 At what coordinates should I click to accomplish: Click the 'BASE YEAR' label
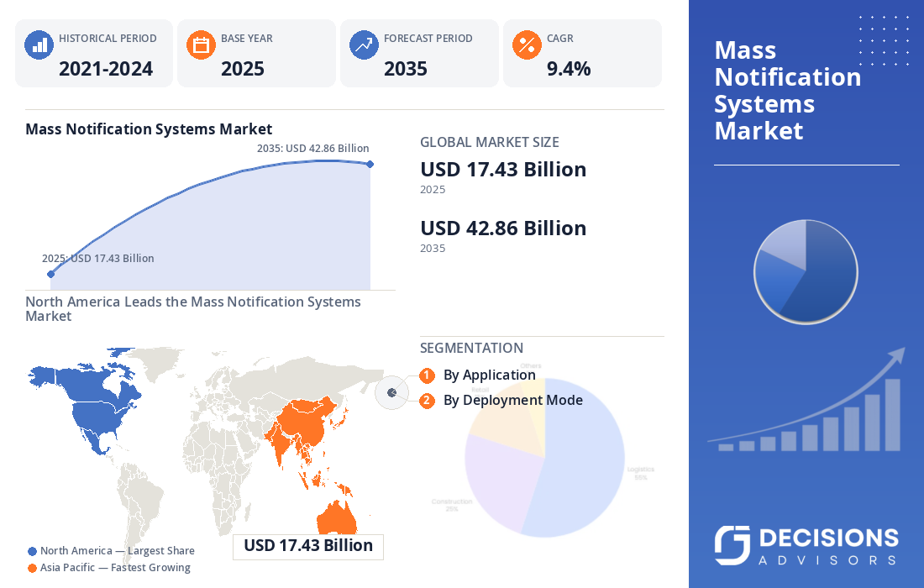click(247, 39)
